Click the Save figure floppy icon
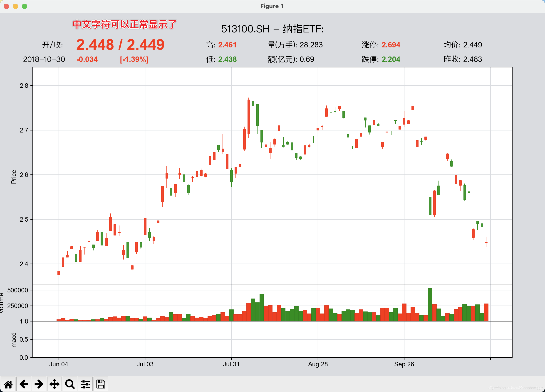The image size is (545, 392). [101, 384]
